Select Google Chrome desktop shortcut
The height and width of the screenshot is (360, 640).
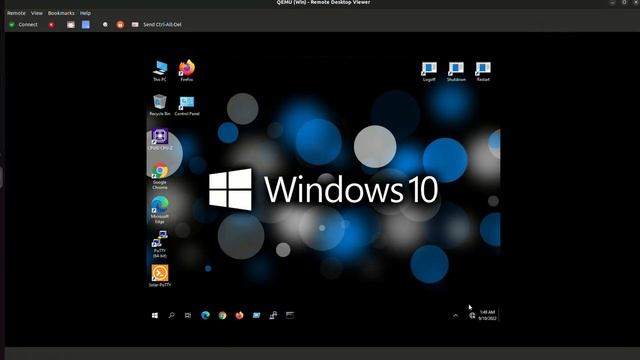pyautogui.click(x=160, y=176)
